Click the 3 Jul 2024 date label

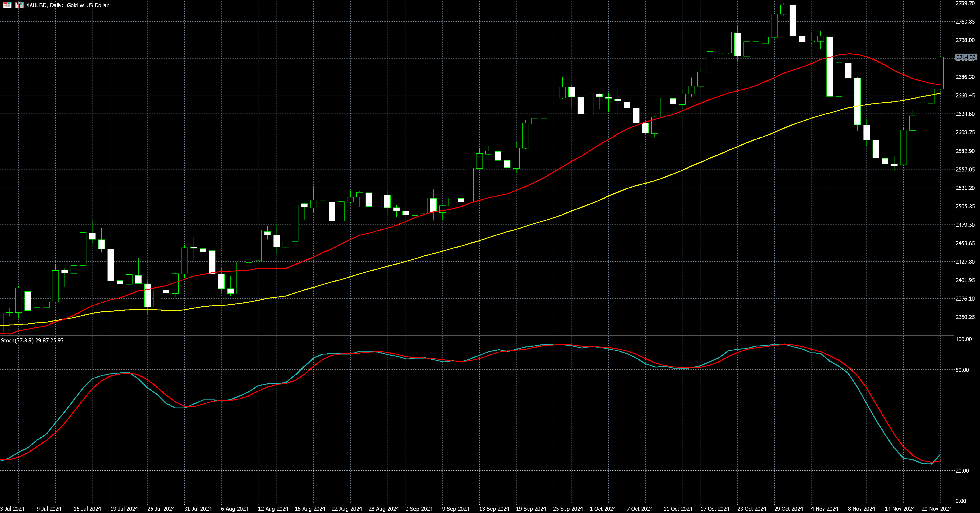pos(13,509)
